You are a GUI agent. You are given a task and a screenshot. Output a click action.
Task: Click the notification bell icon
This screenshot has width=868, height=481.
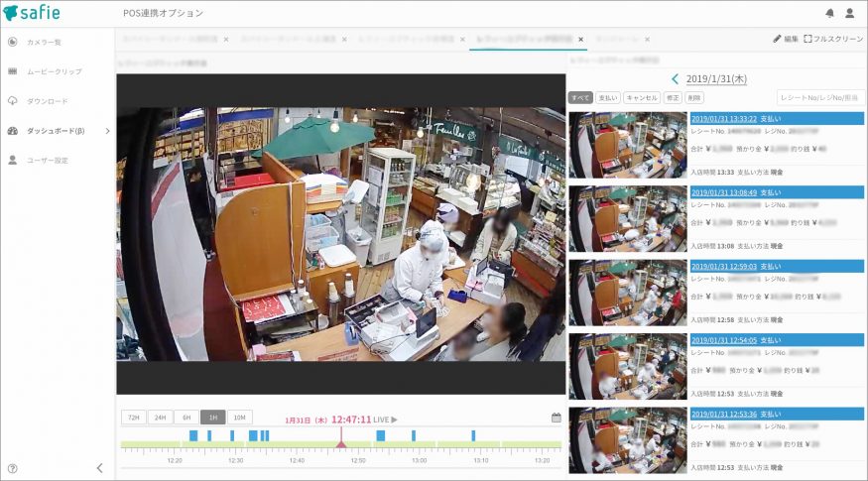coord(829,13)
